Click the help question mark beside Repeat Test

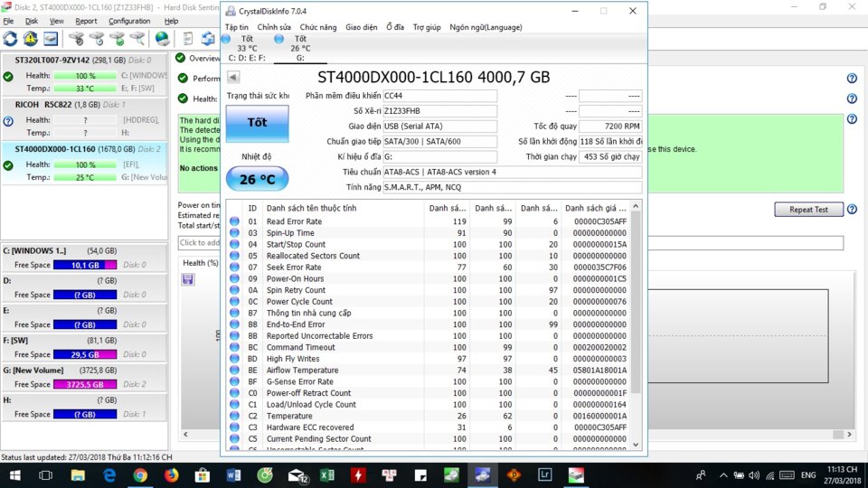coord(852,209)
